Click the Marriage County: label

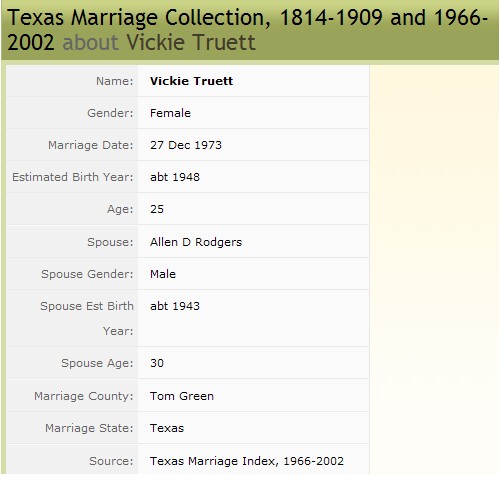tap(84, 396)
